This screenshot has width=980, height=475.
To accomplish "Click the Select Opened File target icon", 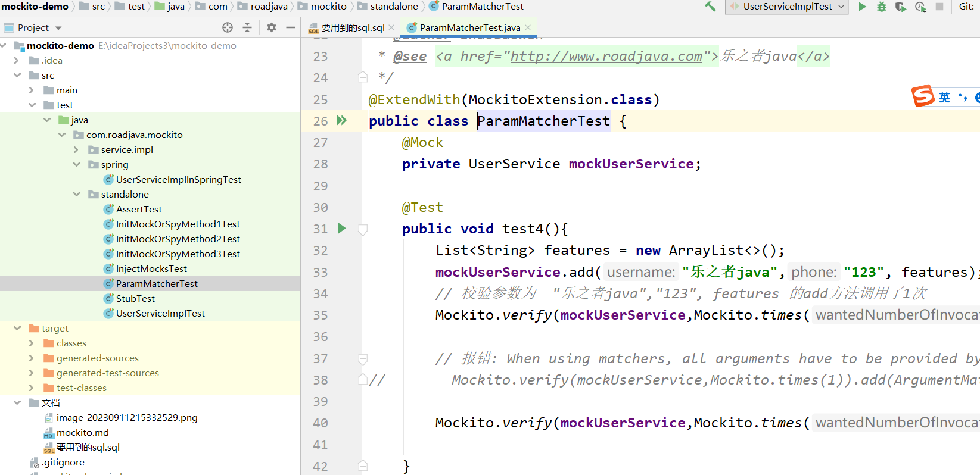I will [x=228, y=27].
